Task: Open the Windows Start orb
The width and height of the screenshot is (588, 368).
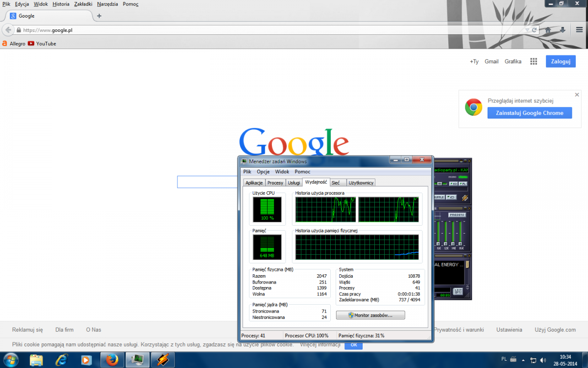Action: click(x=10, y=360)
